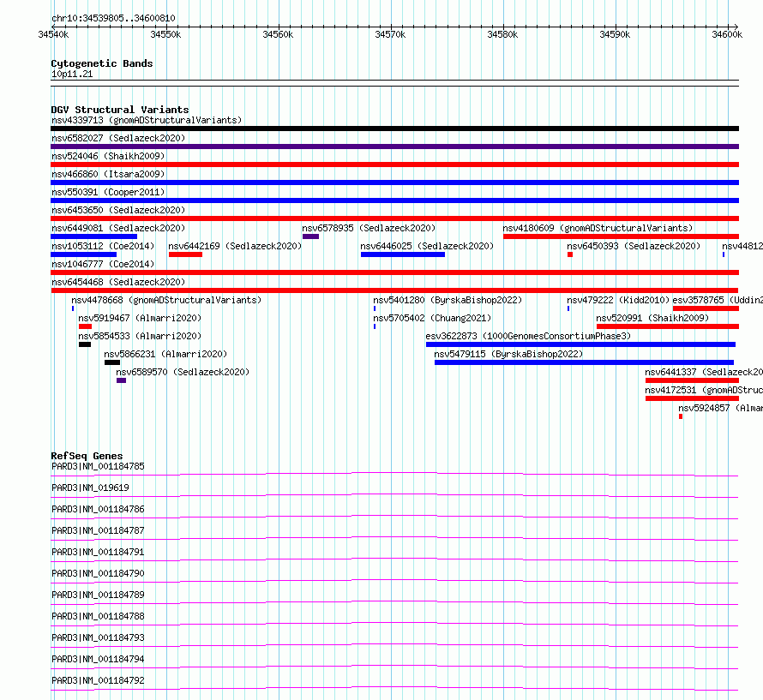Select the PARD3|NM_001184789 transcript label
763x700 pixels.
point(98,595)
